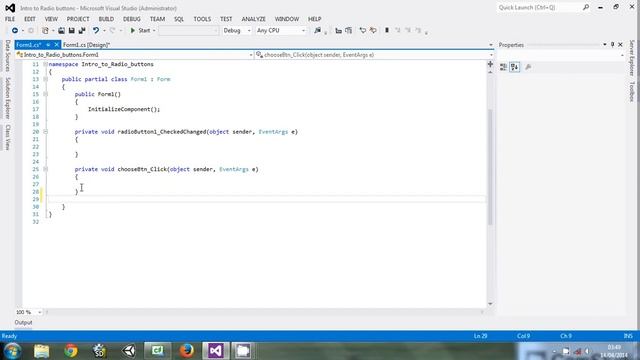The image size is (640, 360).
Task: Collapse the radioButton1_CheckedChanged method
Action: pos(45,132)
